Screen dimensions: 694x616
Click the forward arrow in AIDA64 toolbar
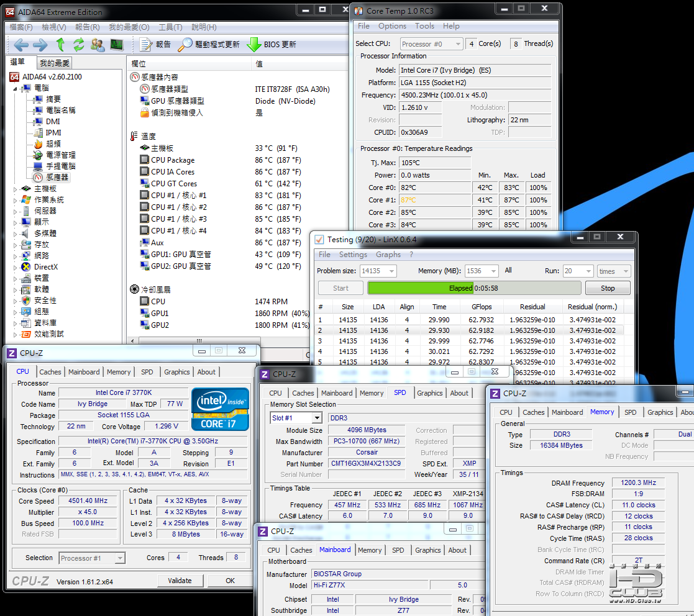coord(40,45)
